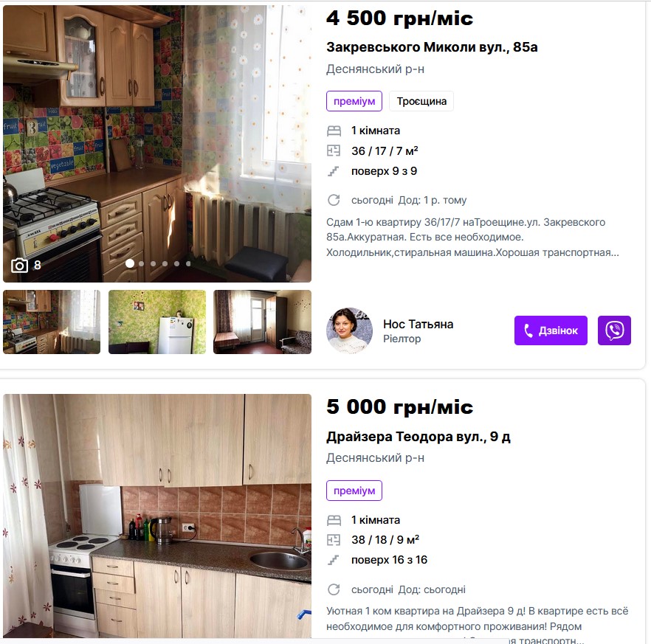Viewport: 651px width, 644px height.
Task: Open the refrigerator thumbnail photo
Action: coord(157,322)
